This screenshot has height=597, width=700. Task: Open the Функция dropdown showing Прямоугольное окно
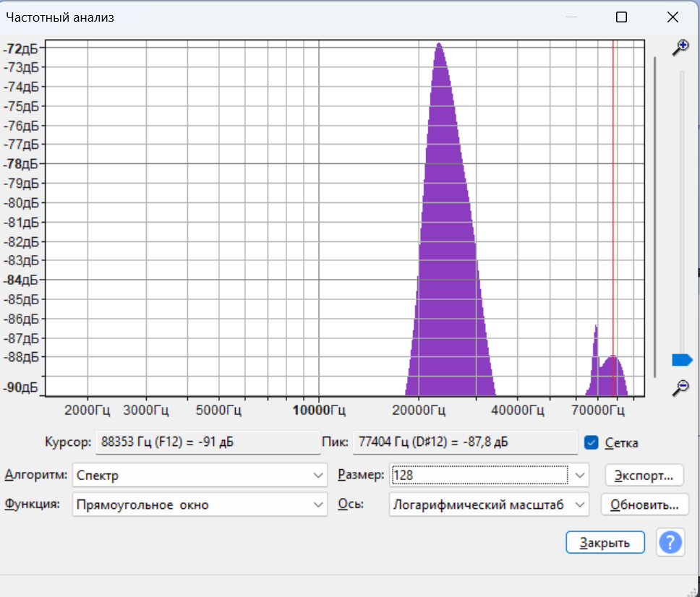point(200,504)
